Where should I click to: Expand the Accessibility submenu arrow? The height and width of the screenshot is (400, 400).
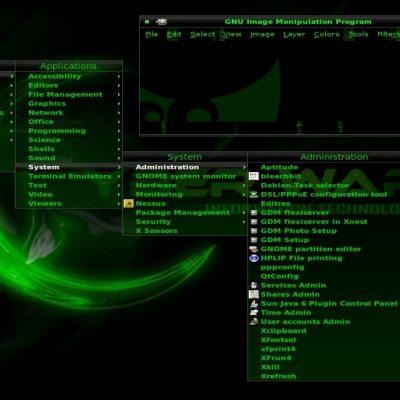[x=119, y=76]
